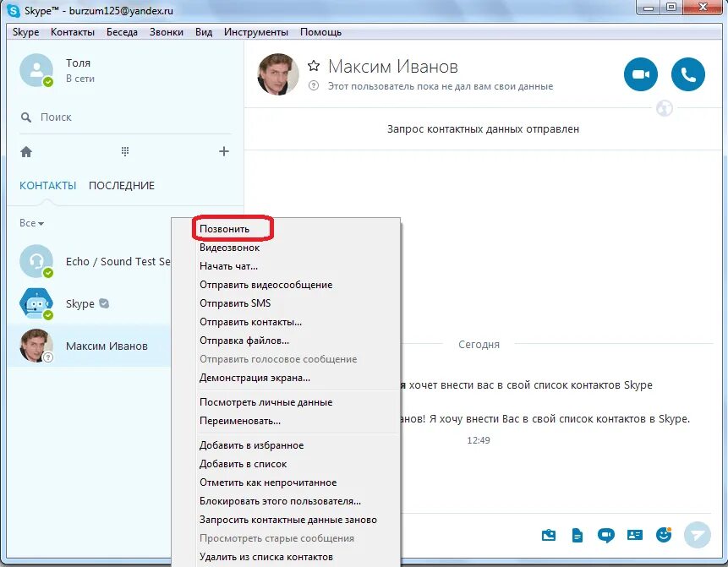Click the Skype logo in the title bar

tap(14, 10)
